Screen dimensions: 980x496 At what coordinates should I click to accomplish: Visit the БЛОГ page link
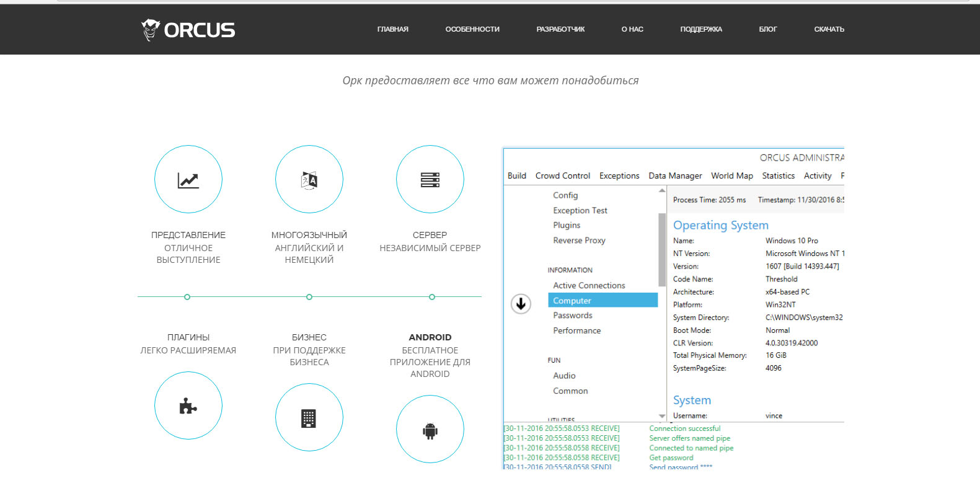[767, 29]
